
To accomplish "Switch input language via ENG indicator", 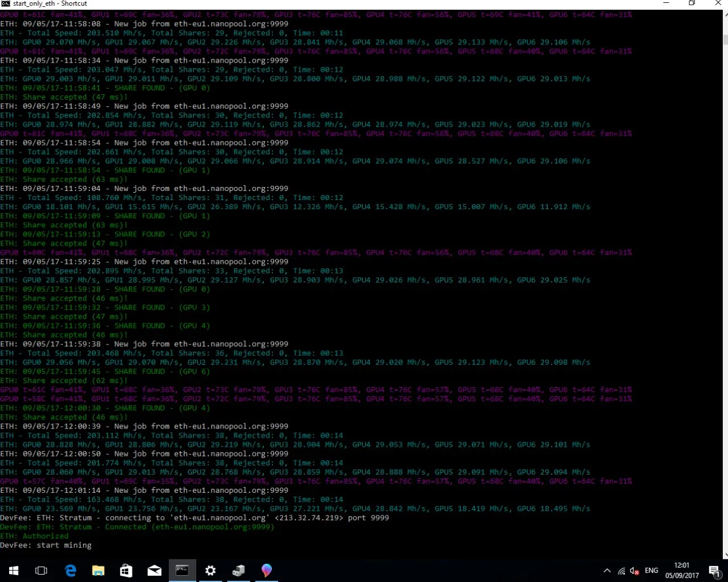I will (652, 571).
